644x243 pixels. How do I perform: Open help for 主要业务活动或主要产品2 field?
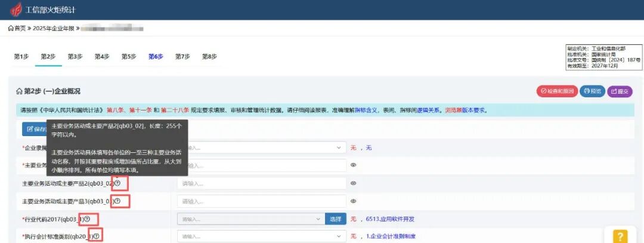(x=117, y=183)
